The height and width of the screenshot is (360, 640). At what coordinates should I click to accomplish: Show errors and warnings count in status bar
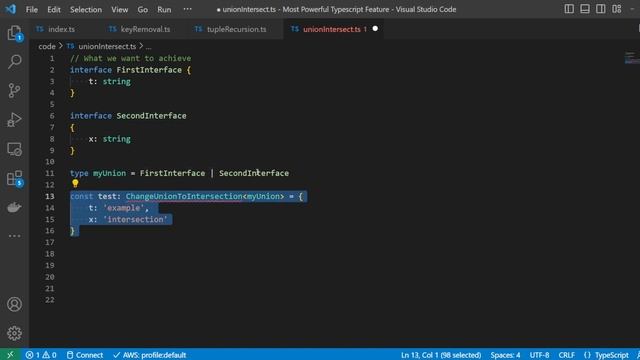[41, 355]
